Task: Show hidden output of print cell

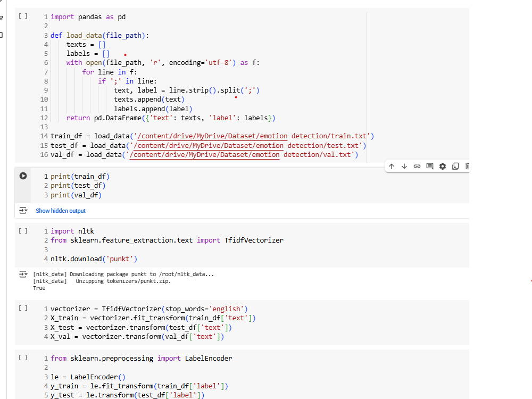Action: click(x=61, y=211)
